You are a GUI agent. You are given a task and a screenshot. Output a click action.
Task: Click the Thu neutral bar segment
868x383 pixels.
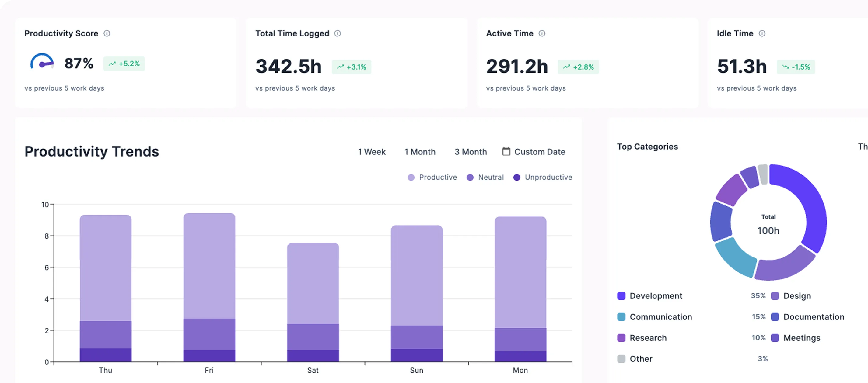click(x=106, y=335)
